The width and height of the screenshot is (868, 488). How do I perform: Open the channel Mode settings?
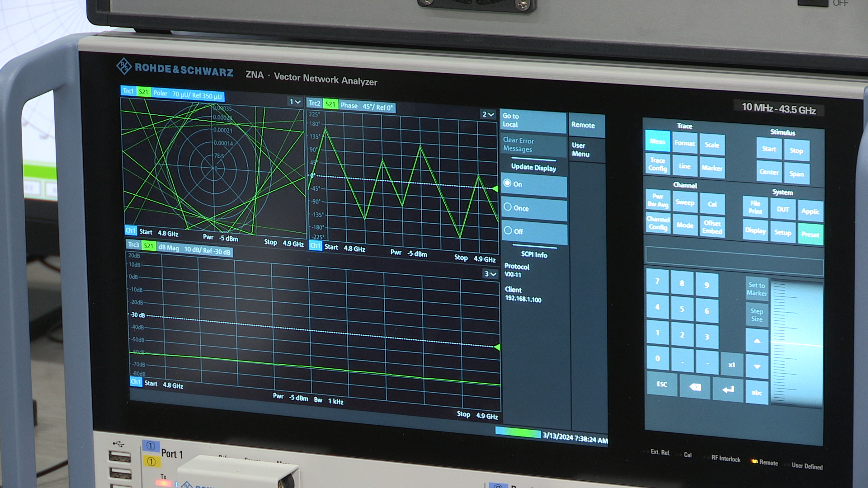point(685,225)
